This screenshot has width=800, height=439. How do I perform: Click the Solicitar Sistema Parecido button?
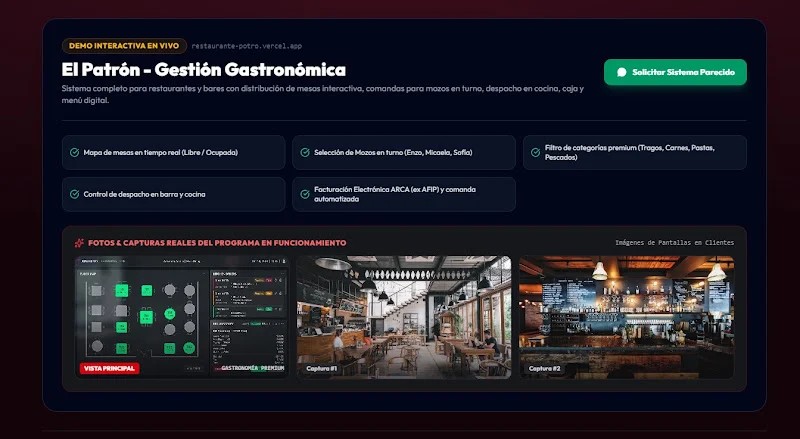[675, 72]
